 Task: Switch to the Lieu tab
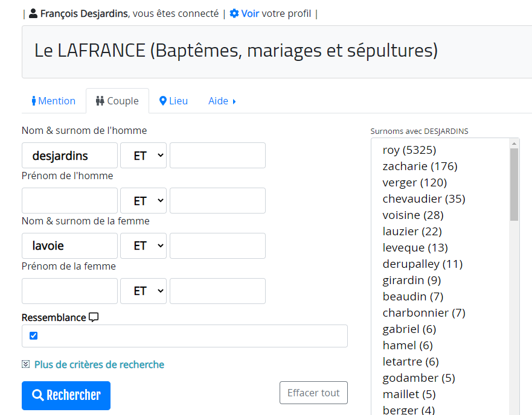click(x=173, y=101)
